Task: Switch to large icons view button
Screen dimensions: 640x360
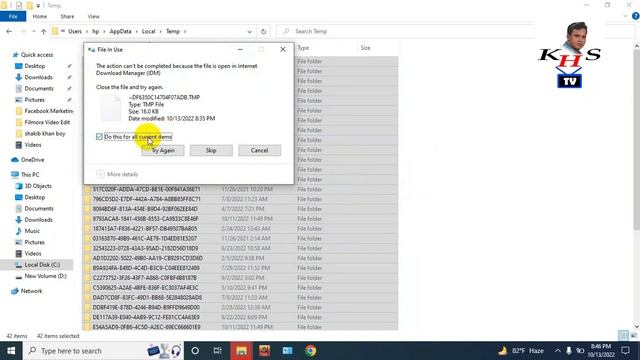Action: [633, 336]
